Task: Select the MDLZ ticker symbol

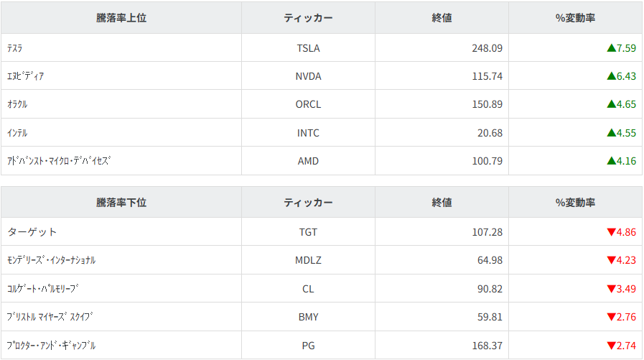Action: coord(308,260)
